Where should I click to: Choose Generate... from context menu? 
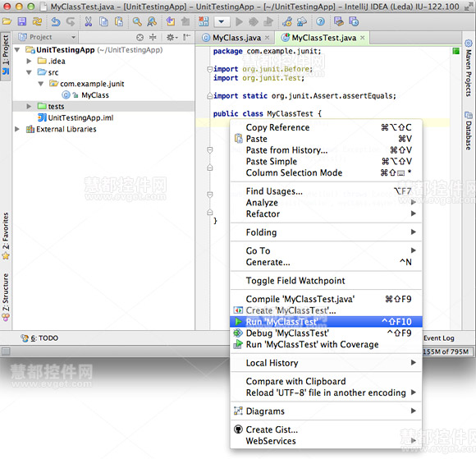point(326,262)
